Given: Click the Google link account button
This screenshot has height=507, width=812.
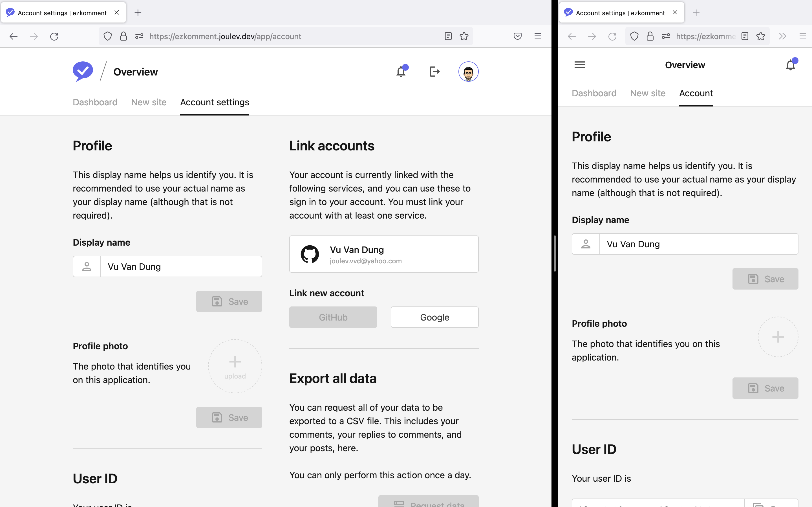Looking at the screenshot, I should pos(434,317).
